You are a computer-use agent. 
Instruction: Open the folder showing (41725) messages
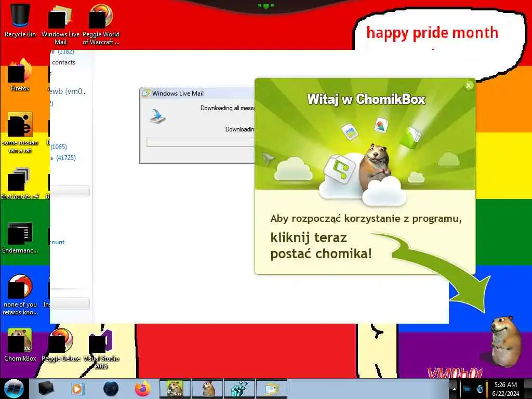pyautogui.click(x=63, y=158)
